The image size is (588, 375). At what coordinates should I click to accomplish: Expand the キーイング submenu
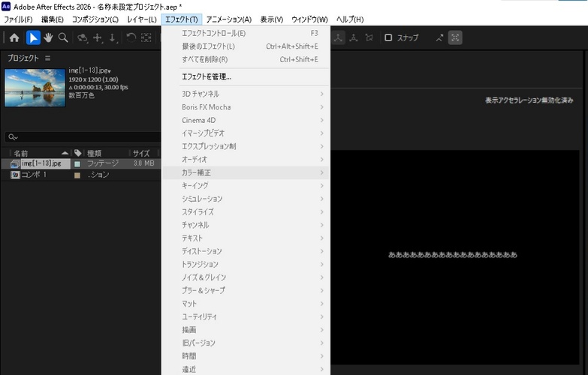tap(246, 186)
